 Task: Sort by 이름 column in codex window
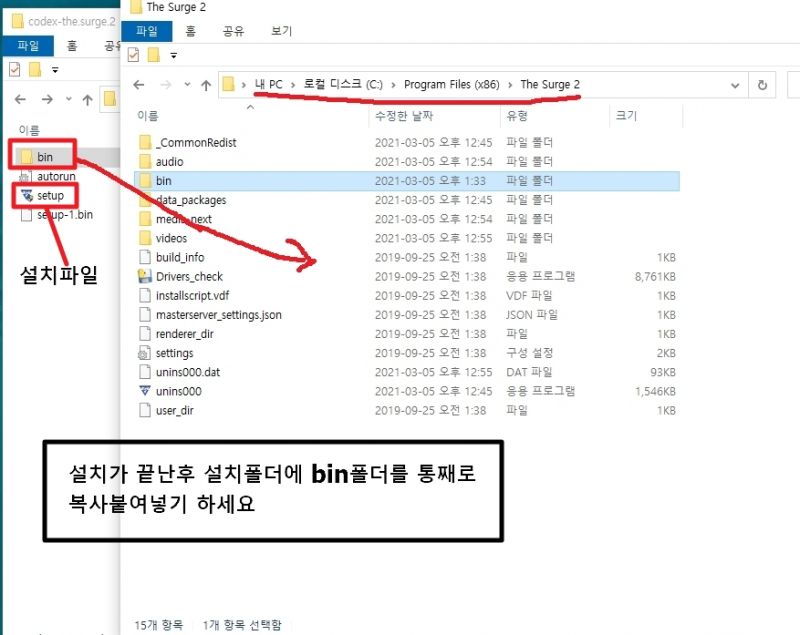tap(29, 131)
